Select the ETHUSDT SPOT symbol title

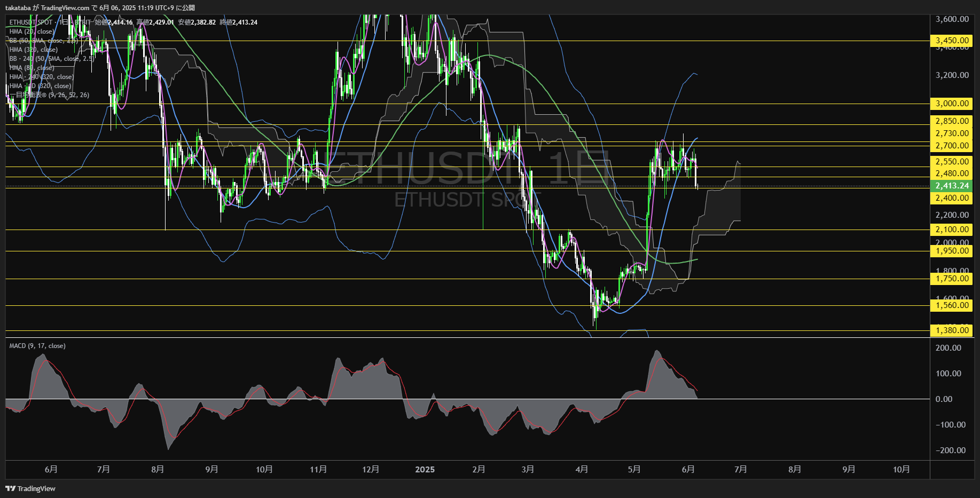[30, 22]
